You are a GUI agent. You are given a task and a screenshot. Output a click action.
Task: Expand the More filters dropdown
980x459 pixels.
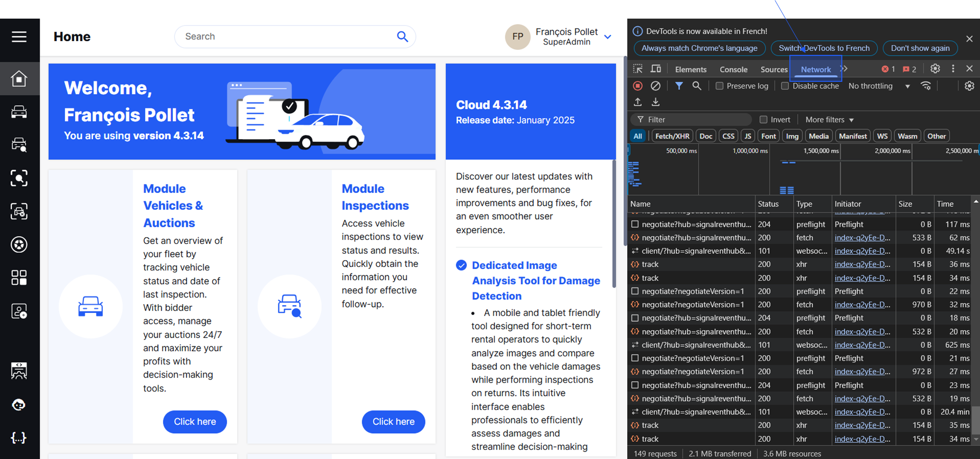pos(830,120)
